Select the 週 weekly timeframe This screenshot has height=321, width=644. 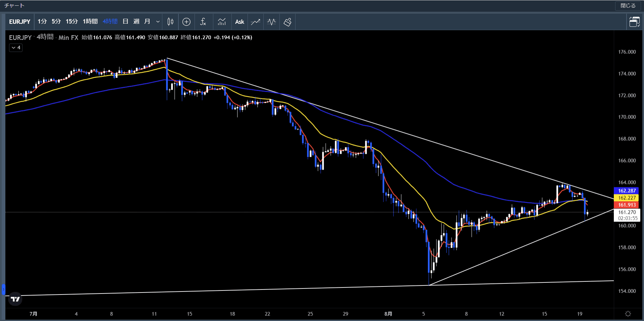136,21
